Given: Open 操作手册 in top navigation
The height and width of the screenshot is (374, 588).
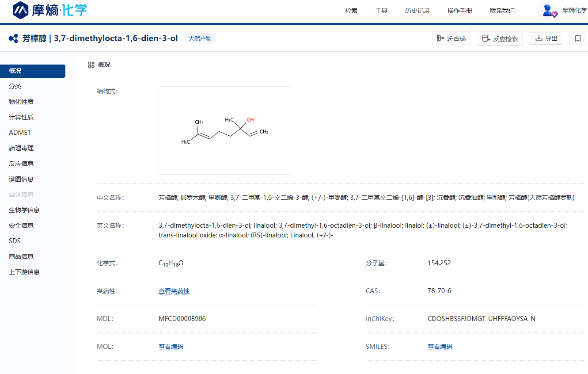Looking at the screenshot, I should point(460,11).
